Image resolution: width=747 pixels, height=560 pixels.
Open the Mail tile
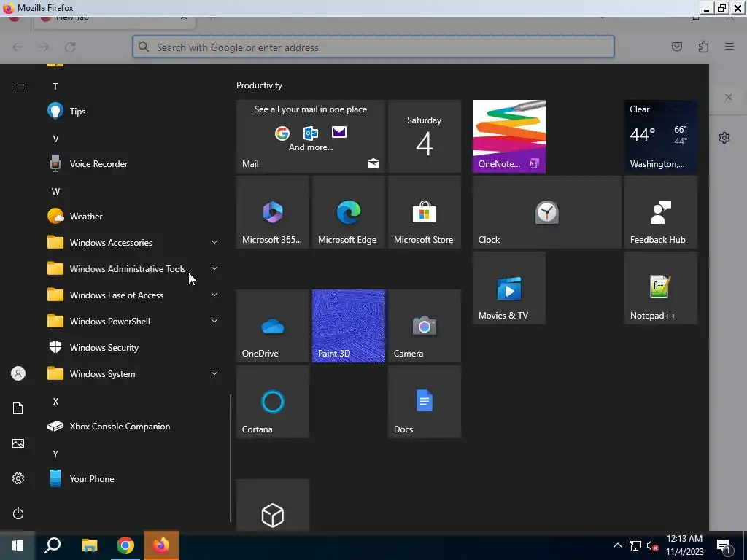click(x=311, y=136)
